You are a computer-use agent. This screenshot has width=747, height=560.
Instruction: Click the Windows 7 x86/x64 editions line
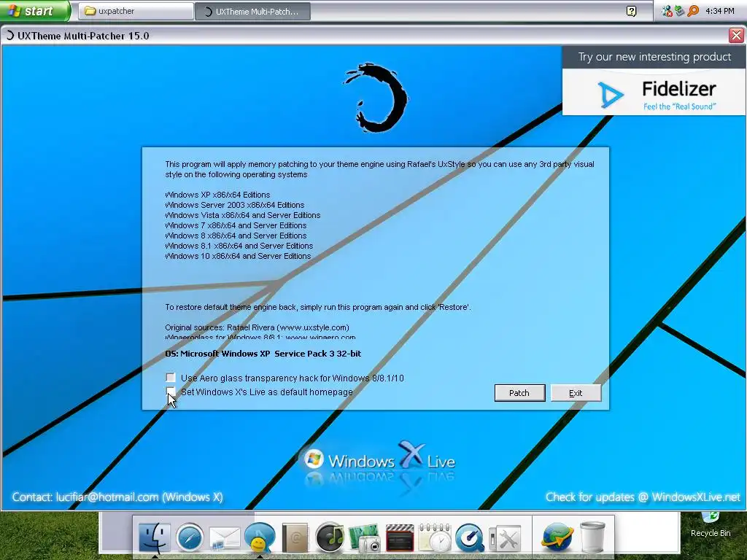point(236,226)
